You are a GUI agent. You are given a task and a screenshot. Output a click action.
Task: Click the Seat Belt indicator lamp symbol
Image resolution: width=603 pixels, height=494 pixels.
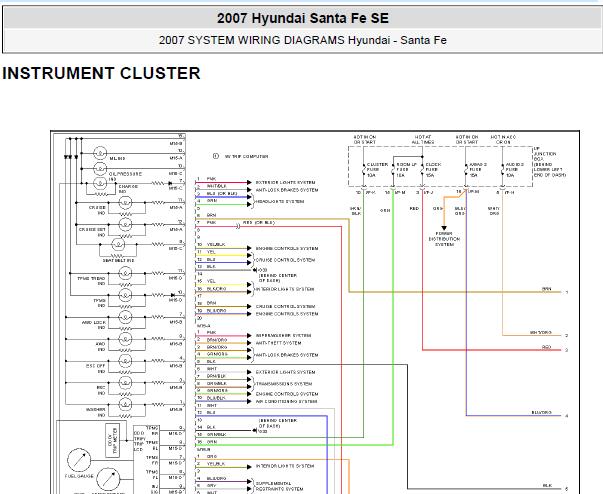[x=118, y=244]
